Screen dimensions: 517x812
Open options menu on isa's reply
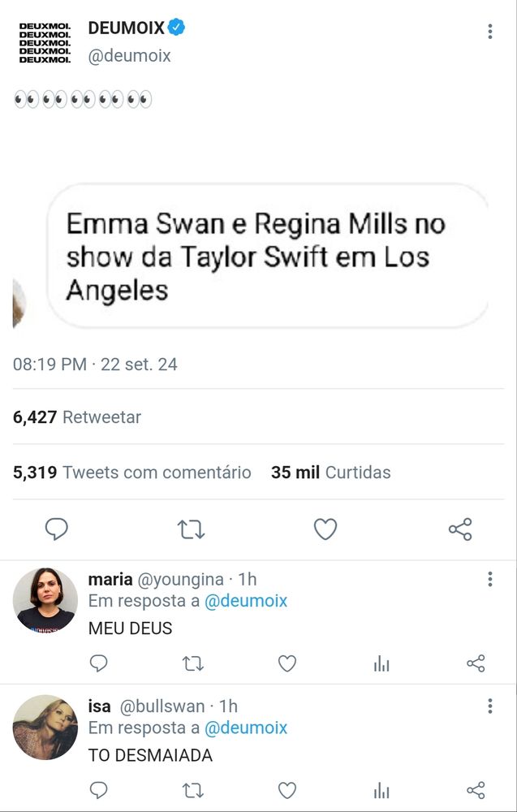pyautogui.click(x=489, y=706)
